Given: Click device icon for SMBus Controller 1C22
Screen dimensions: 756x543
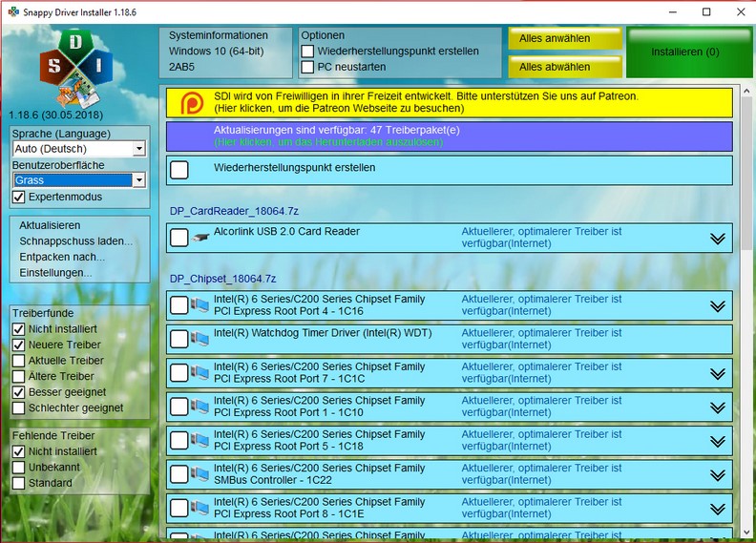Looking at the screenshot, I should point(199,473).
